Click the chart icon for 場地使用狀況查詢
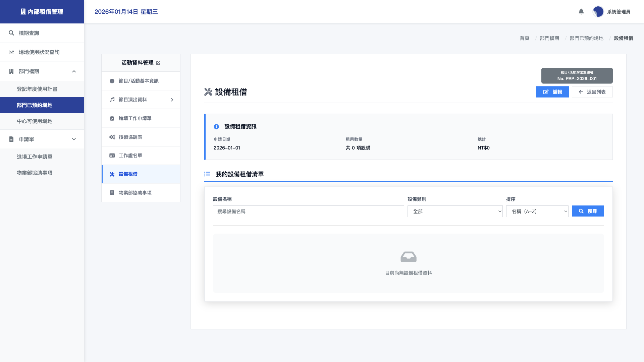Image resolution: width=644 pixels, height=362 pixels. [x=11, y=52]
